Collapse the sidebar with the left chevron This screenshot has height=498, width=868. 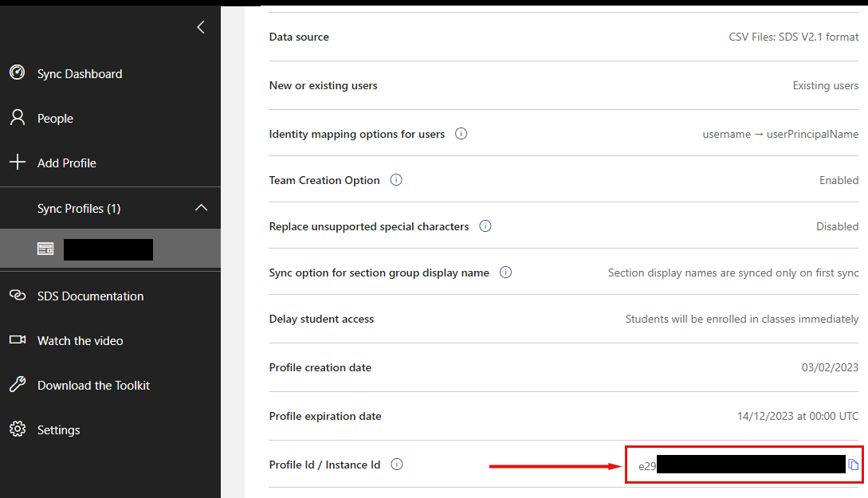click(200, 26)
